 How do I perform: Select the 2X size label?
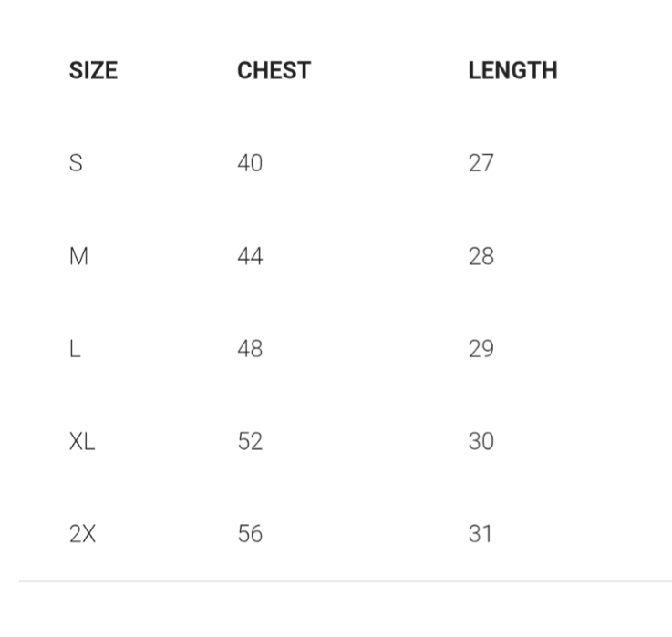[82, 534]
